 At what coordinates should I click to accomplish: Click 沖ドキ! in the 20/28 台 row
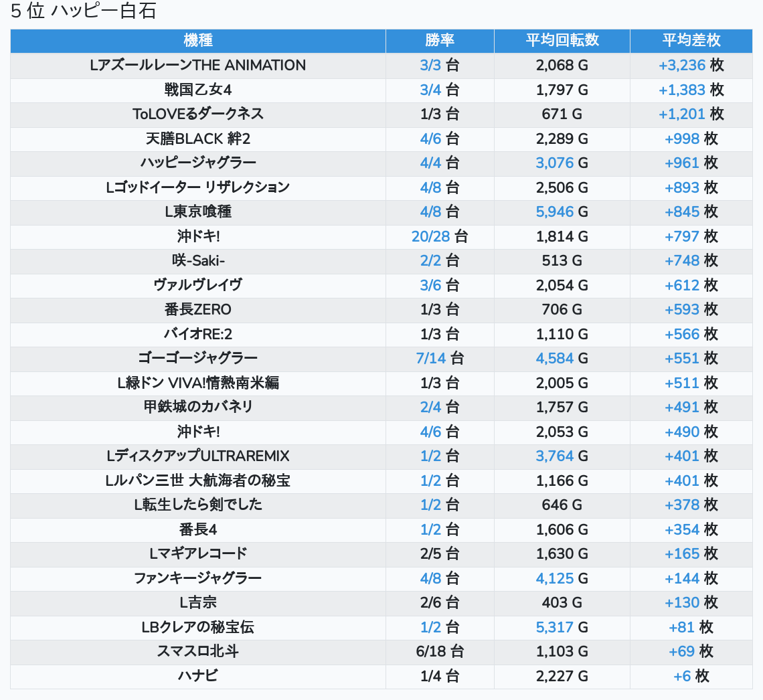tap(198, 236)
